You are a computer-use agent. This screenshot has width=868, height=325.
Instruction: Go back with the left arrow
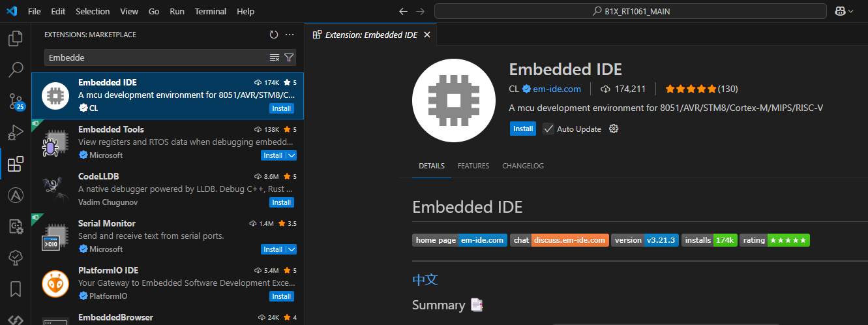pos(403,11)
